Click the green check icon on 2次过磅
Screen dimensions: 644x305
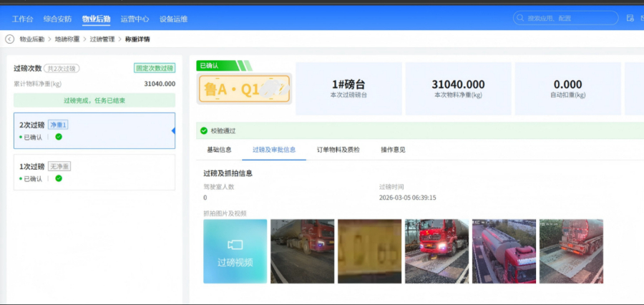click(59, 137)
